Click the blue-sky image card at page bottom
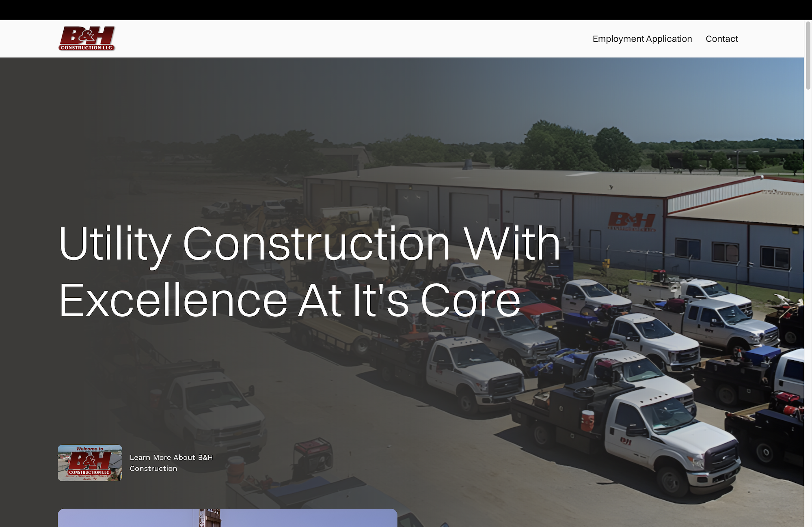The height and width of the screenshot is (527, 812). [x=227, y=518]
